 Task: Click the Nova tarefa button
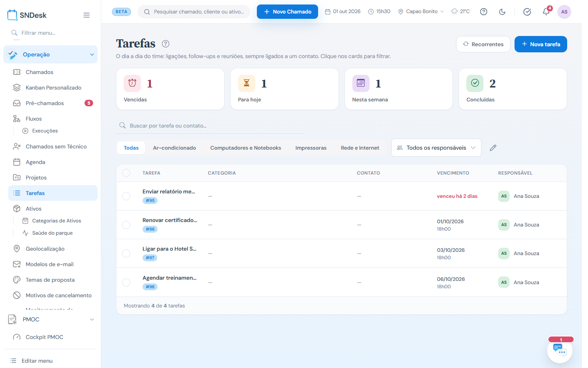click(541, 44)
